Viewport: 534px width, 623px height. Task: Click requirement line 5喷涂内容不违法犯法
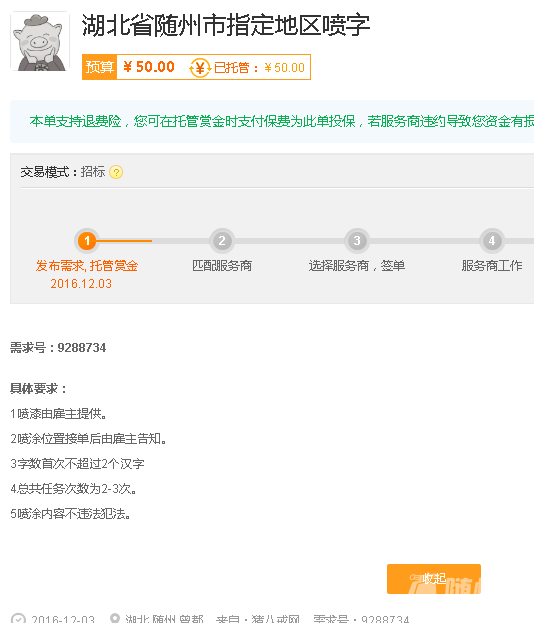(70, 514)
